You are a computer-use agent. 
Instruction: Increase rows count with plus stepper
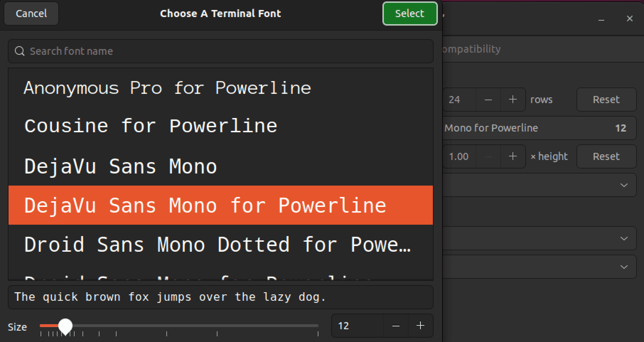click(513, 100)
